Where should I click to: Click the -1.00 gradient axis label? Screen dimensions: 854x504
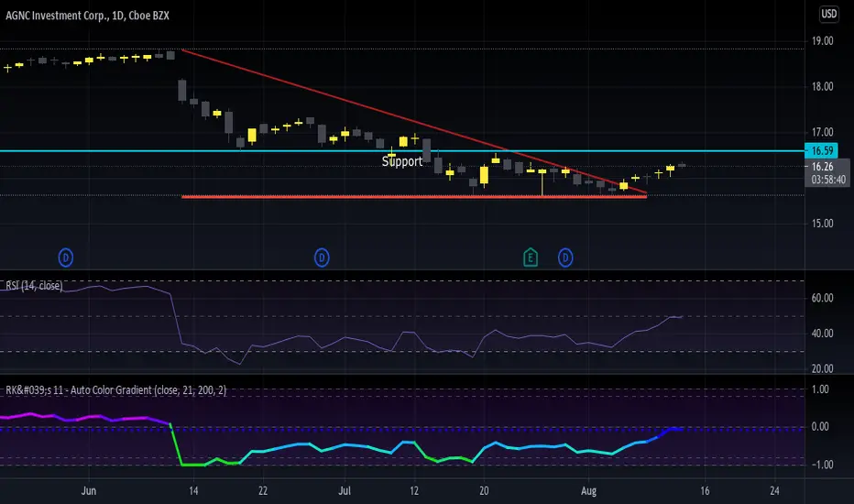(x=820, y=465)
